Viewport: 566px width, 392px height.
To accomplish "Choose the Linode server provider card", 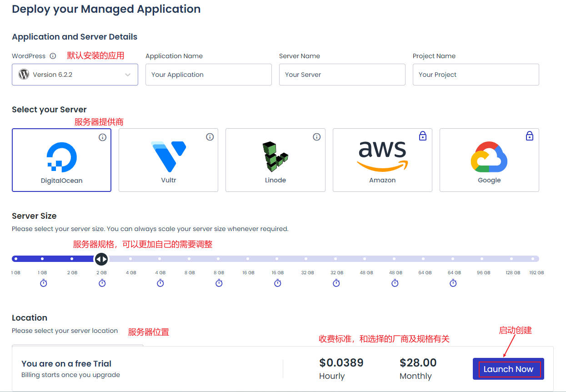I will click(275, 160).
